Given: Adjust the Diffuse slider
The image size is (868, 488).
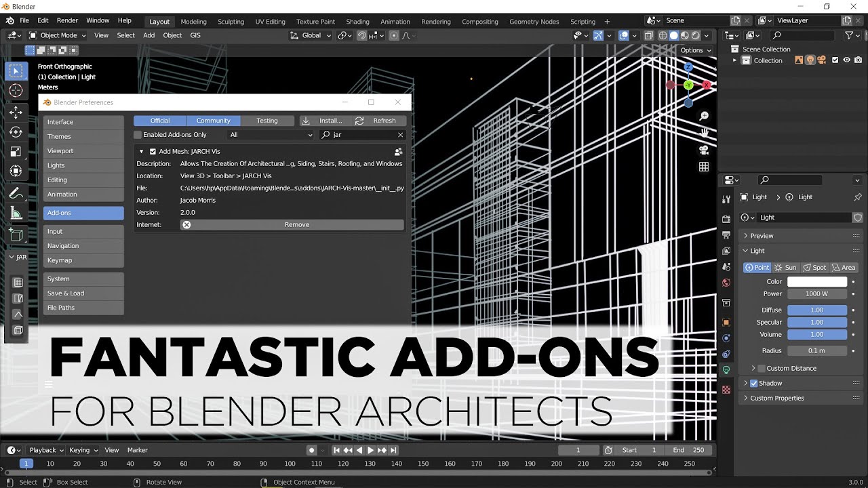Looking at the screenshot, I should pos(817,310).
